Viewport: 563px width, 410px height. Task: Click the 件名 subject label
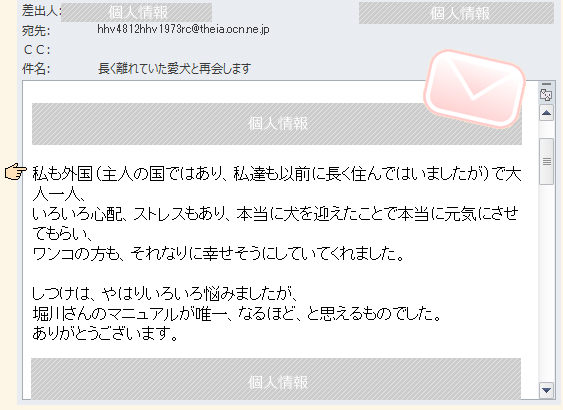[x=36, y=68]
